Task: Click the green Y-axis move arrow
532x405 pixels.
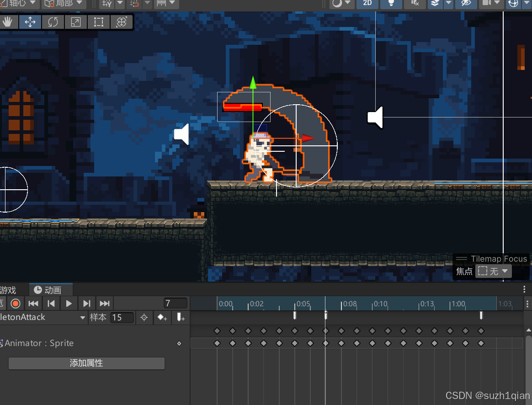Action: pos(253,83)
